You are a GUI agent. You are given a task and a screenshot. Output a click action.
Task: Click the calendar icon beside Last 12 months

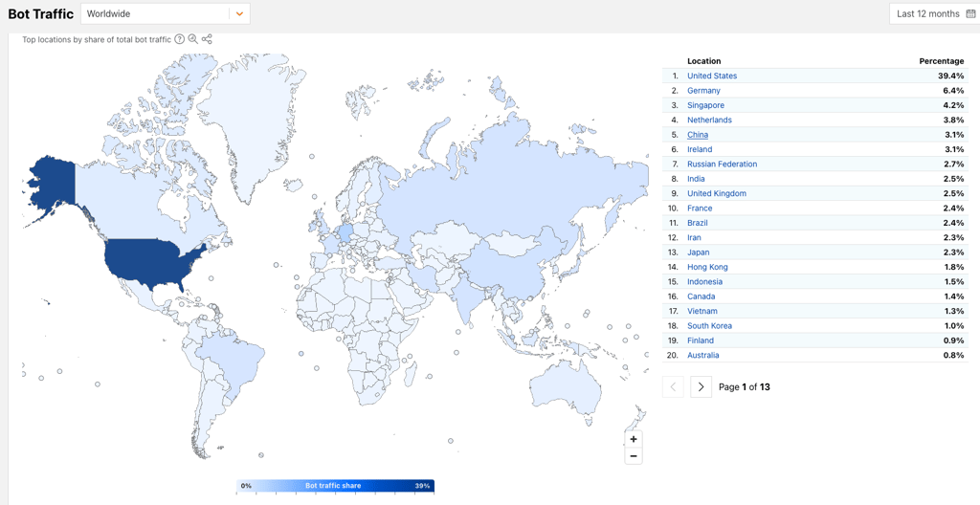(x=970, y=13)
